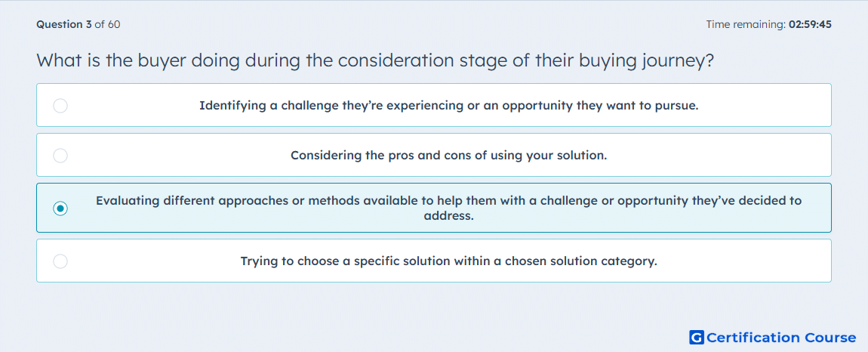Viewport: 868px width, 352px height.
Task: Click the answer text "Identifying a challenge they're experiencing"
Action: click(x=448, y=105)
